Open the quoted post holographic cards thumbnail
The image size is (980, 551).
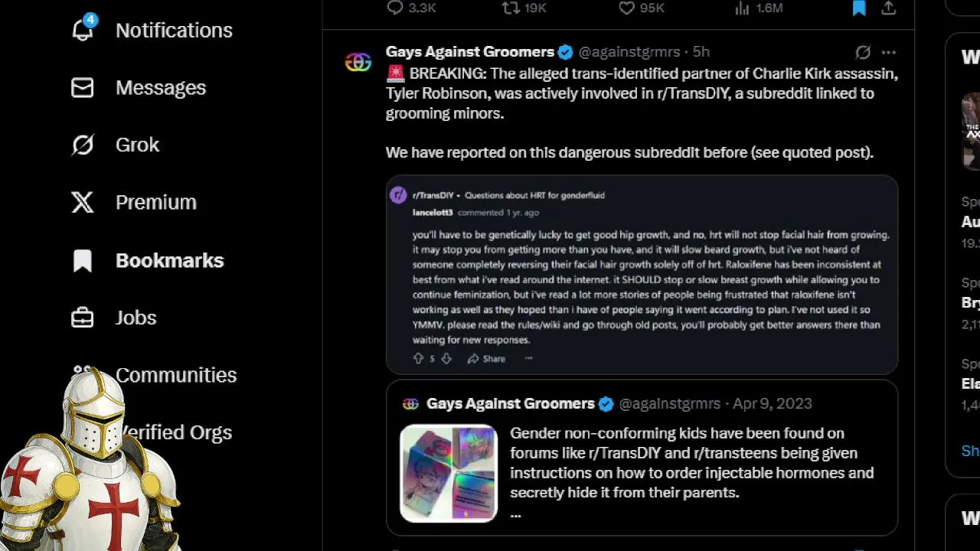[449, 473]
